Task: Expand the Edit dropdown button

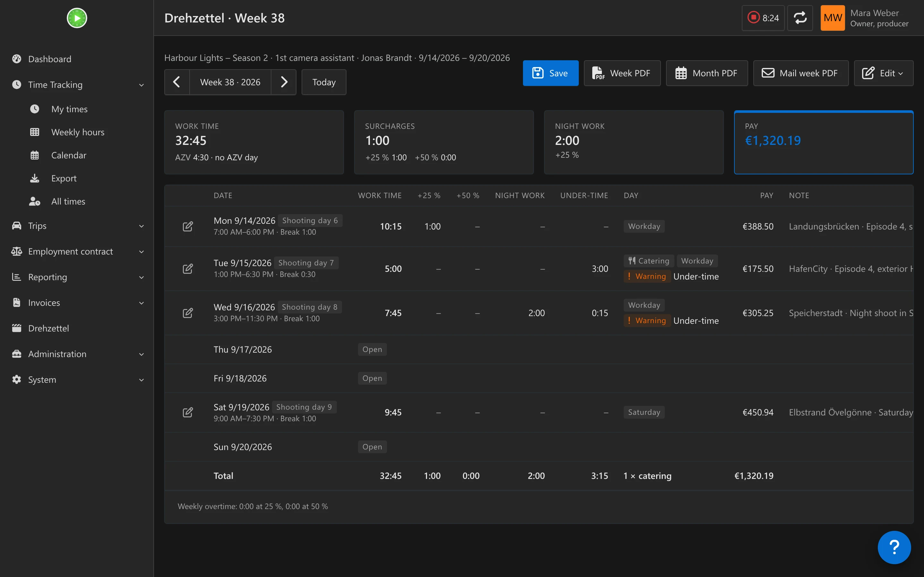Action: pos(884,73)
